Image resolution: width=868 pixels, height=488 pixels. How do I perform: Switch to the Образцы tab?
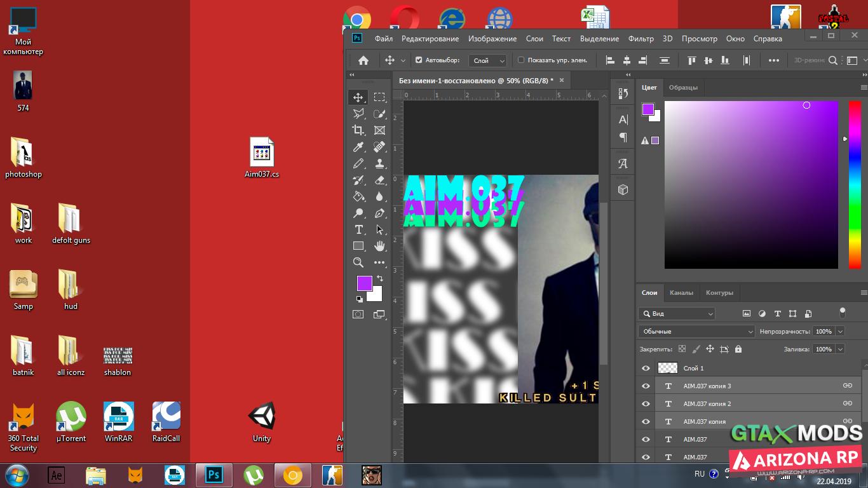click(x=683, y=88)
